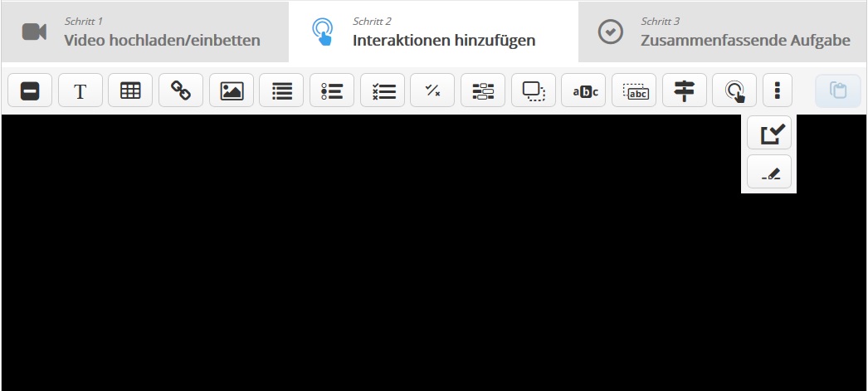Add a Single Choice Set interaction
This screenshot has width=868, height=391.
click(332, 90)
